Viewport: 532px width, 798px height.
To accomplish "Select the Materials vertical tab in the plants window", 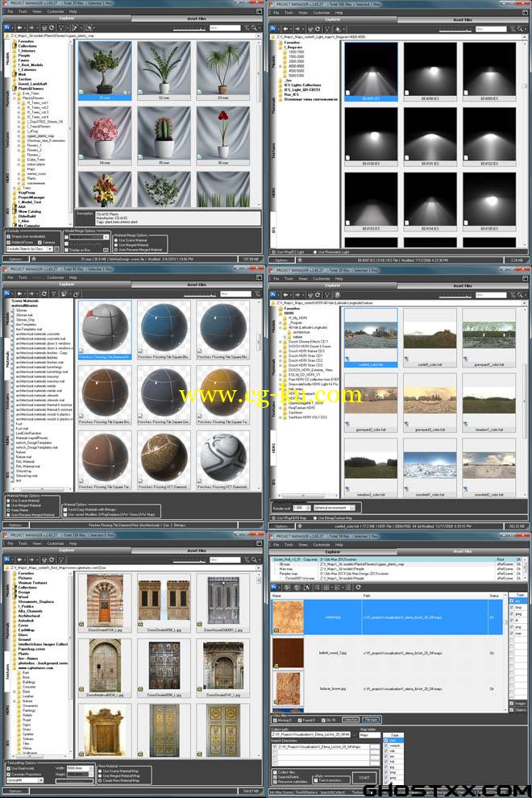I will (x=7, y=99).
